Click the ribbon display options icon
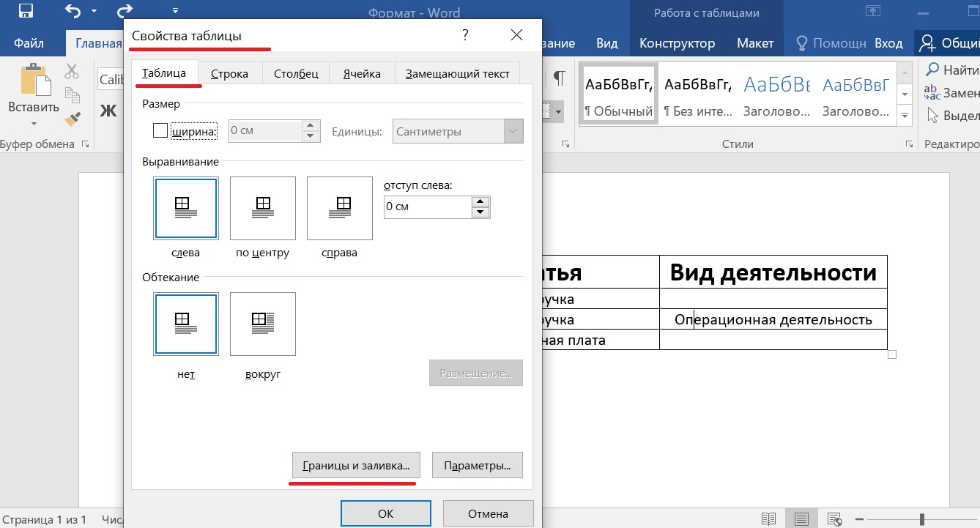This screenshot has height=528, width=980. pos(873,12)
